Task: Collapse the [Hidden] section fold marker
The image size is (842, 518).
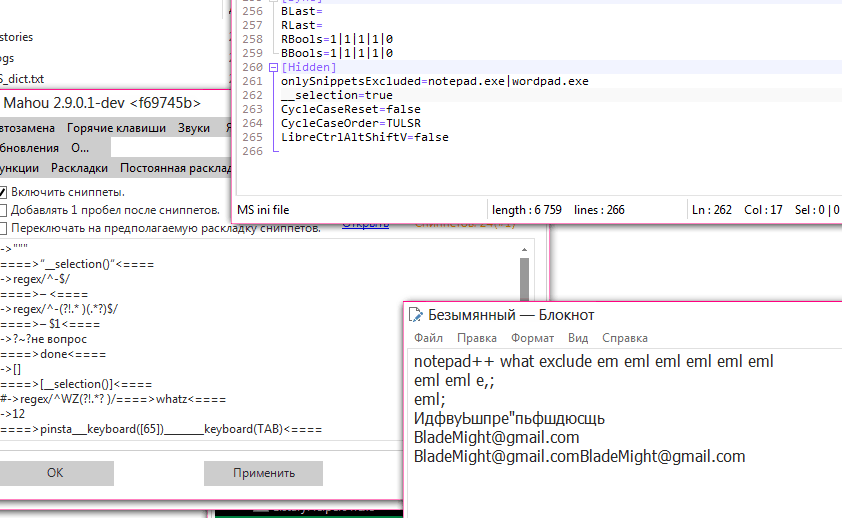Action: (x=273, y=68)
